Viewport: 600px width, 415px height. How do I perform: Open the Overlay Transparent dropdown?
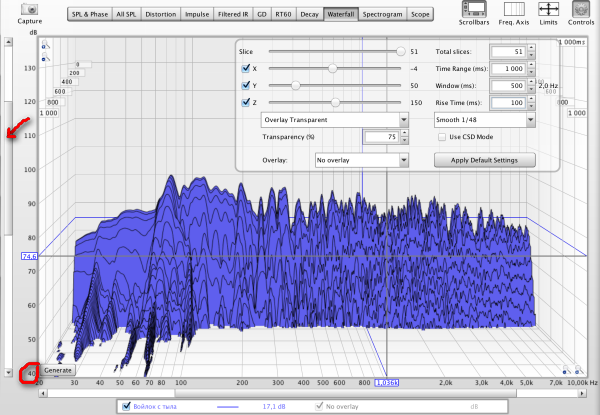click(x=334, y=118)
